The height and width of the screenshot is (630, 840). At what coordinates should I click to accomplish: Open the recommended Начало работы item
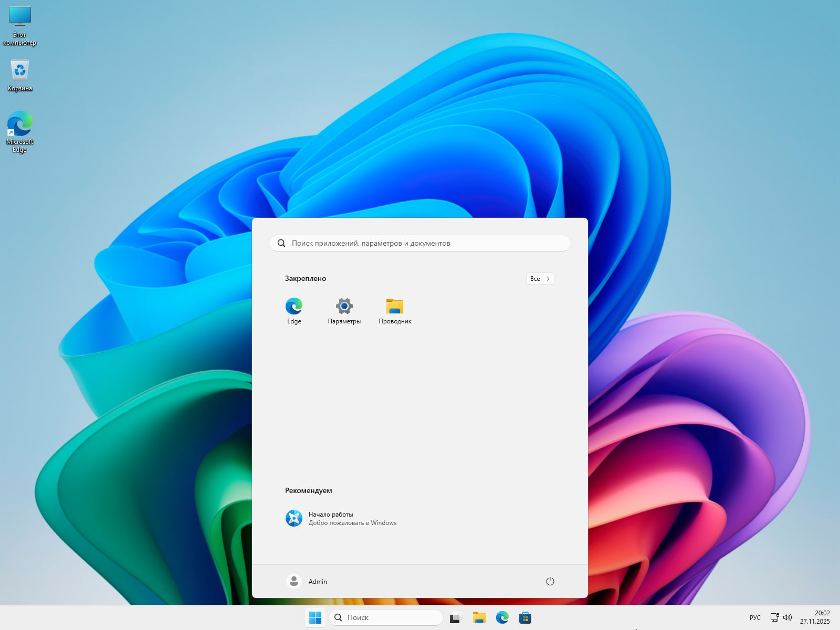click(x=341, y=518)
